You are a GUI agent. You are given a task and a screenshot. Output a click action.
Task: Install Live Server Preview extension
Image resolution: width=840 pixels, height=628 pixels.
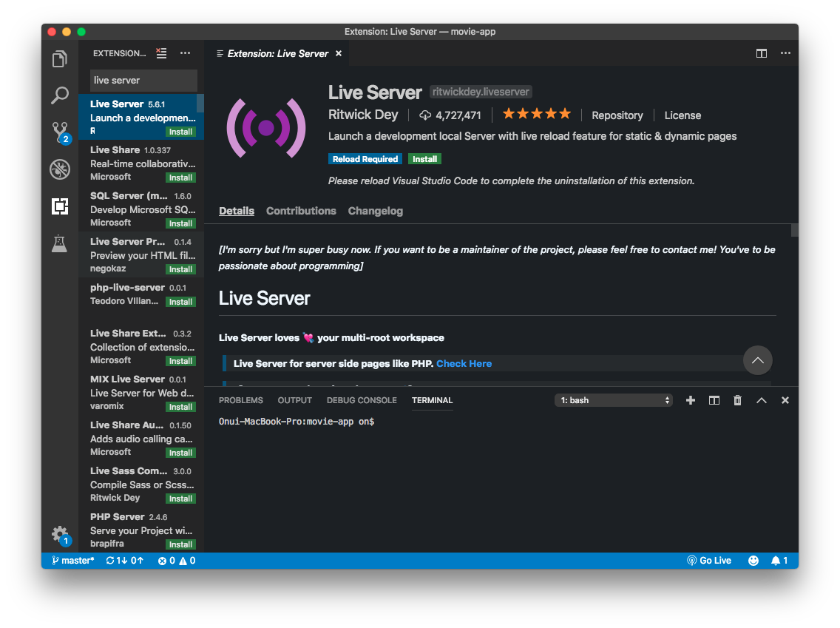[x=180, y=269]
